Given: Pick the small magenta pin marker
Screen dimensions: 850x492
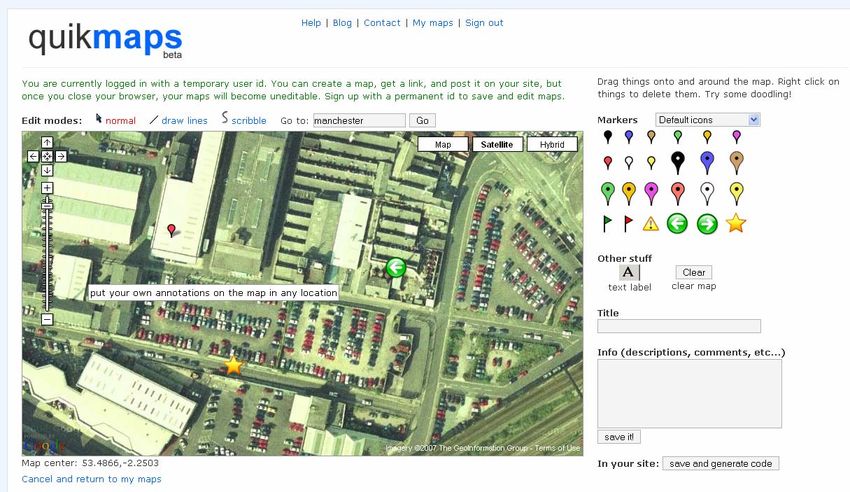Looking at the screenshot, I should 736,137.
